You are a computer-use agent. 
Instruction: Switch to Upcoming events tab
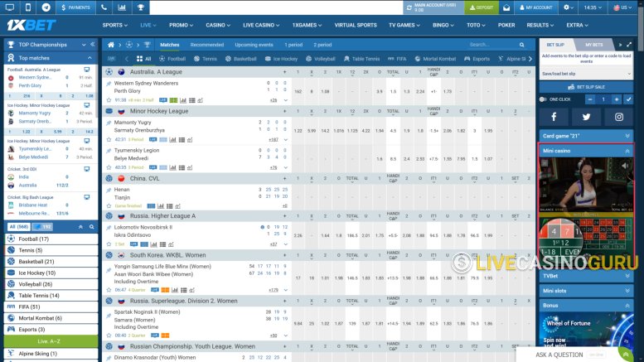[x=254, y=45]
